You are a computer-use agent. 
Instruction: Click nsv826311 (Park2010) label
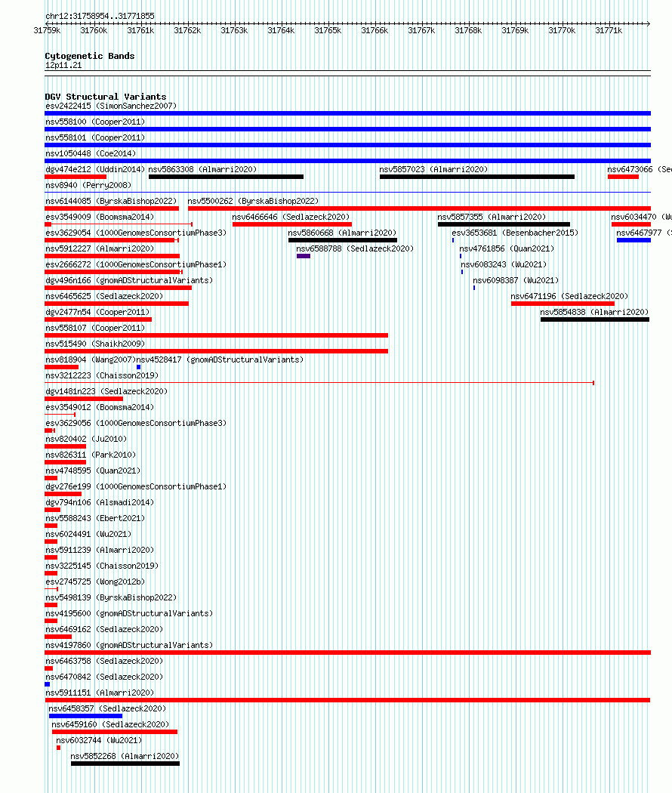point(91,455)
